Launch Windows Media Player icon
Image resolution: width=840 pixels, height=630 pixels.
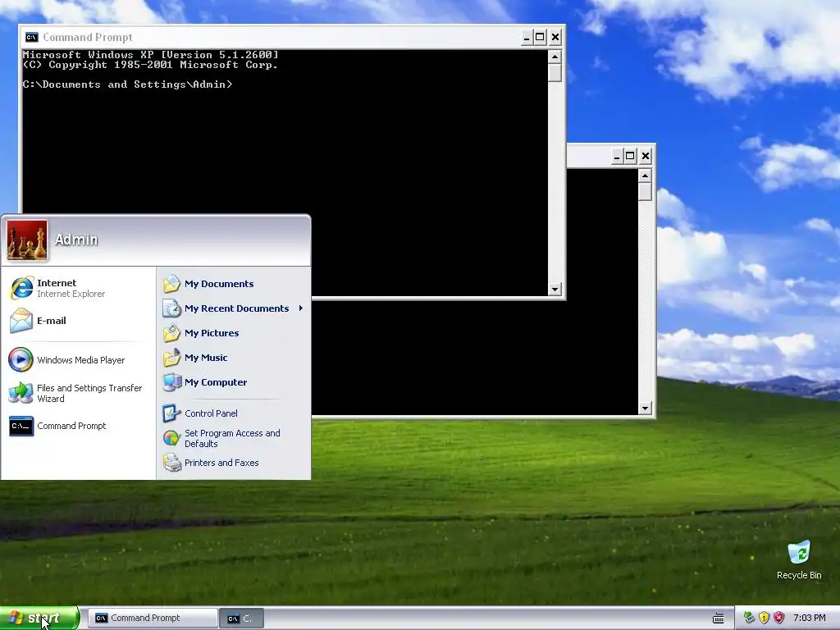(x=21, y=359)
